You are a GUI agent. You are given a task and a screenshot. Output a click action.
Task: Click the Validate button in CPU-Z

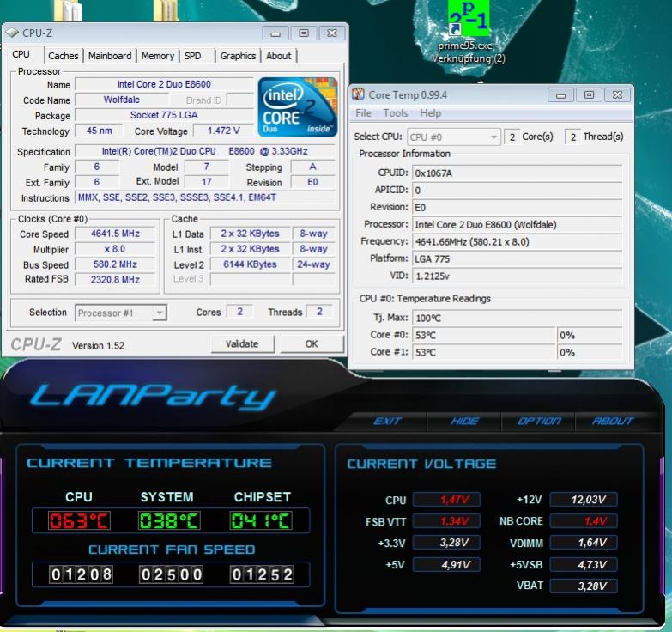click(x=242, y=343)
